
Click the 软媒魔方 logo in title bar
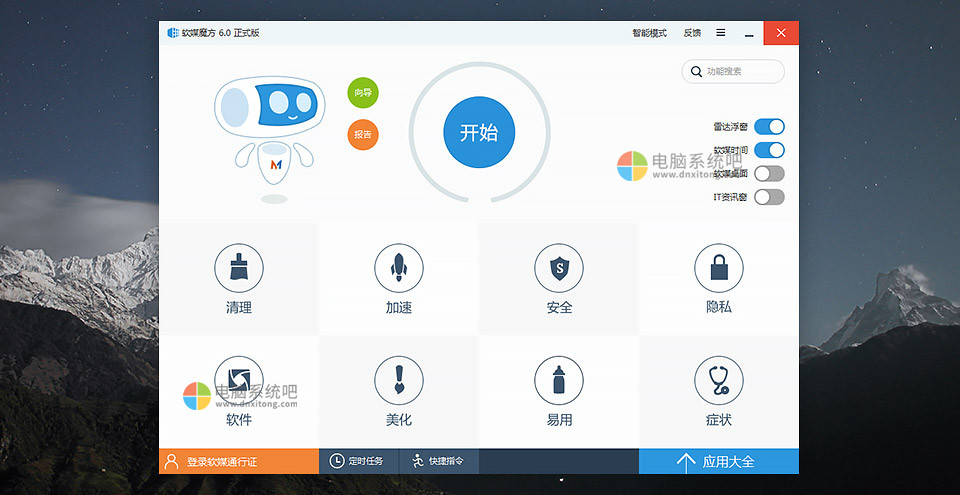point(173,33)
